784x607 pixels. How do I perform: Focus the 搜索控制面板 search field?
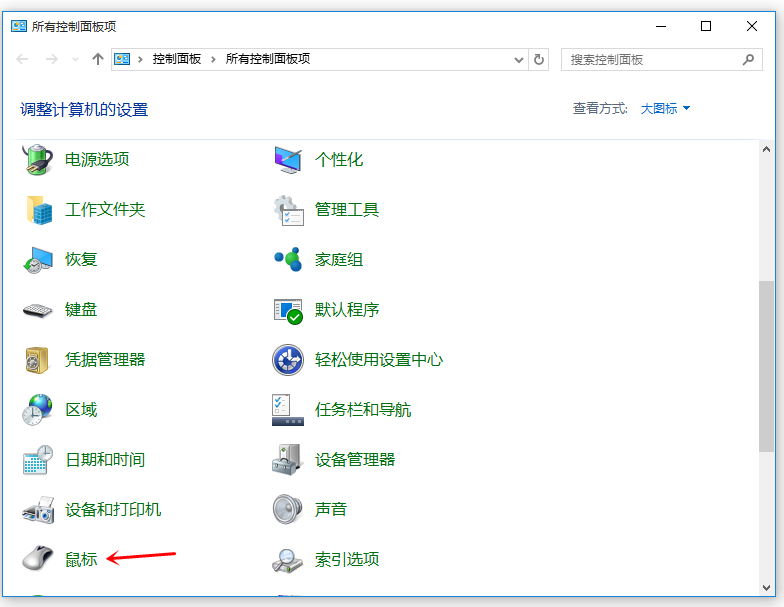[662, 60]
